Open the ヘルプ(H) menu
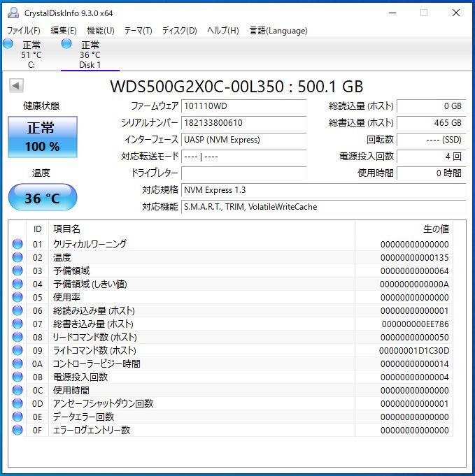This screenshot has width=475, height=476. 222,31
